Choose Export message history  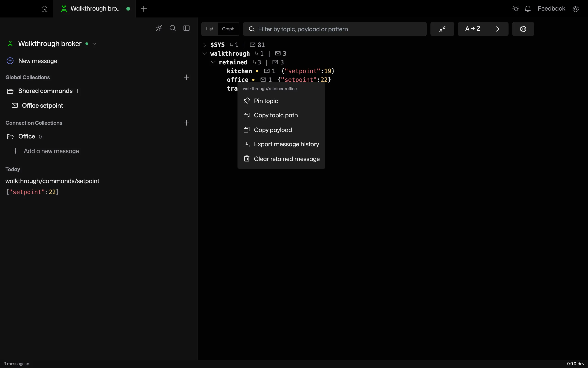[281, 144]
